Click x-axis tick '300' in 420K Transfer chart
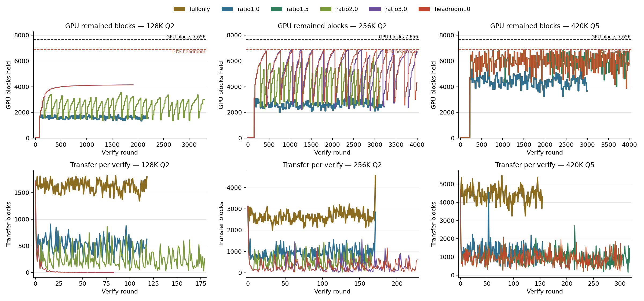Image resolution: width=644 pixels, height=301 pixels. (x=620, y=284)
